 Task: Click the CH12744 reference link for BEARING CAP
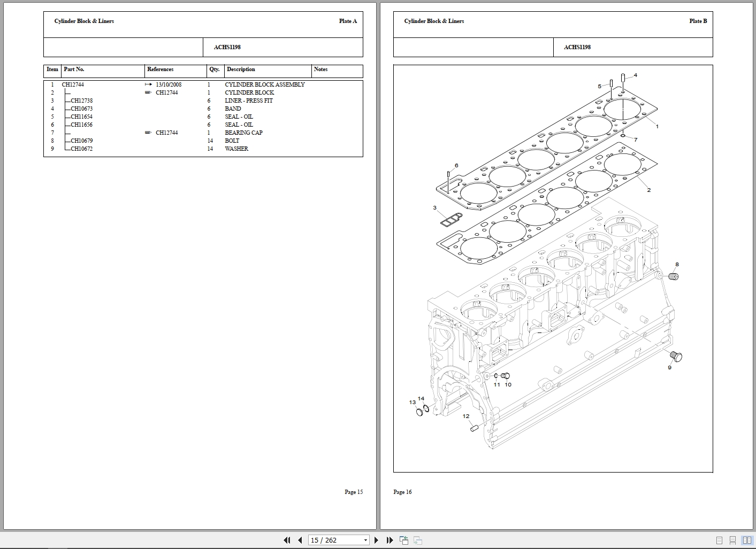pos(167,133)
